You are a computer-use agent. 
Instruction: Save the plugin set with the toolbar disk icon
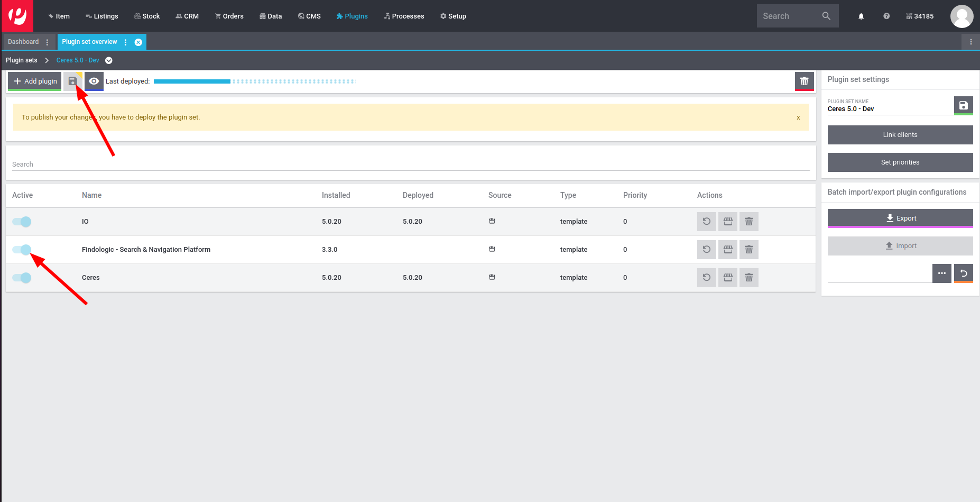(73, 81)
